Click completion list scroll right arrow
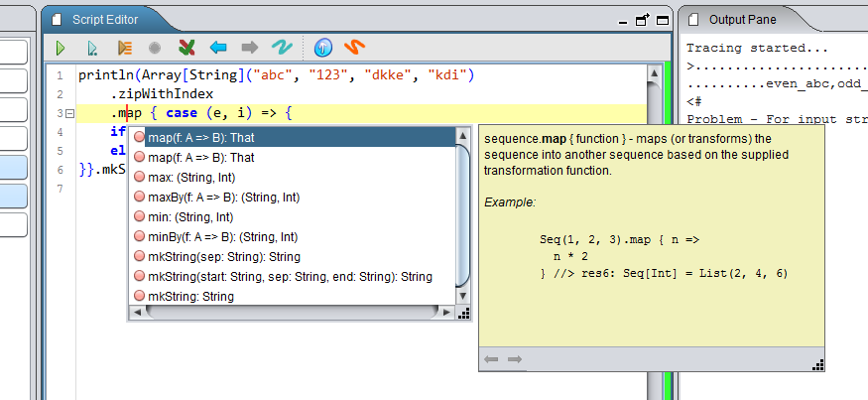This screenshot has height=400, width=868. 446,313
